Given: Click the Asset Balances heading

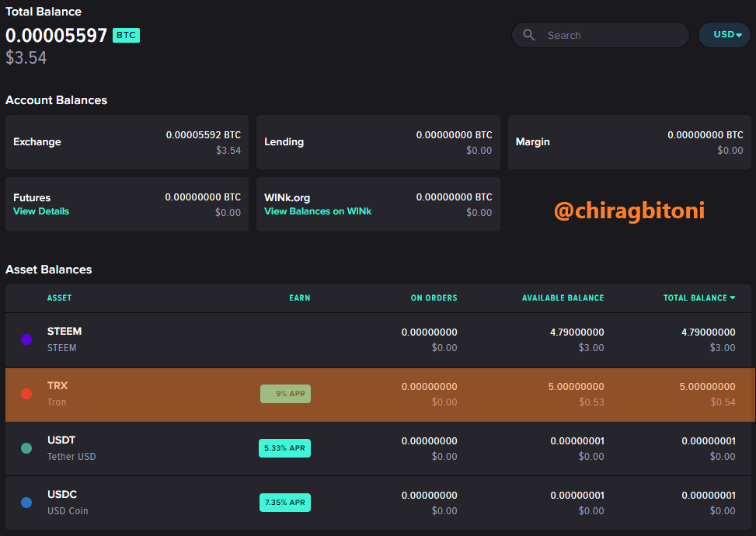Looking at the screenshot, I should [49, 270].
